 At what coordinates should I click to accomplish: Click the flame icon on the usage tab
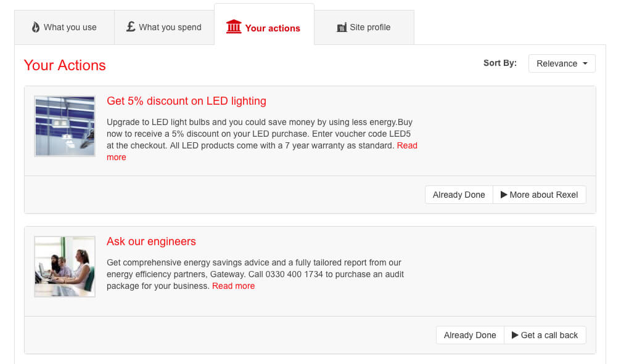[x=36, y=27]
